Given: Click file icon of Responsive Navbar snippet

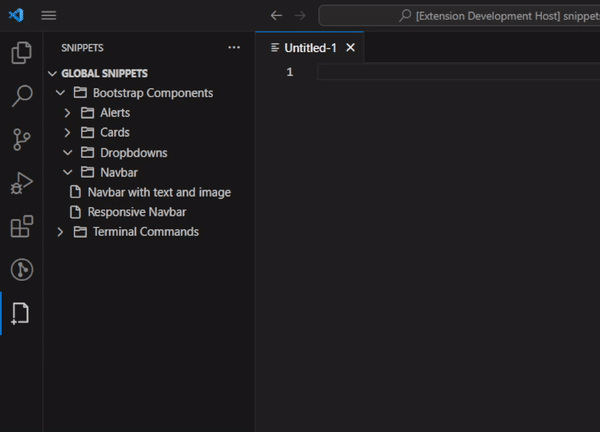Looking at the screenshot, I should point(75,212).
